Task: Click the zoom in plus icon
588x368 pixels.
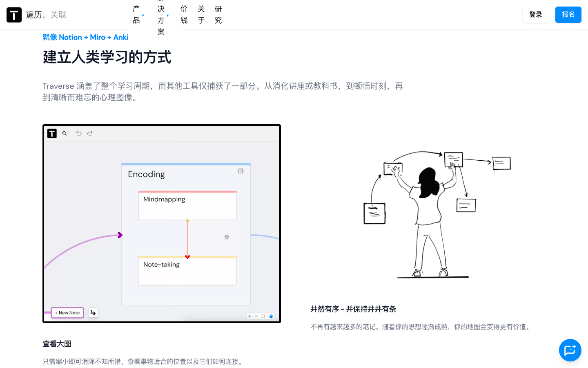Action: pyautogui.click(x=250, y=316)
